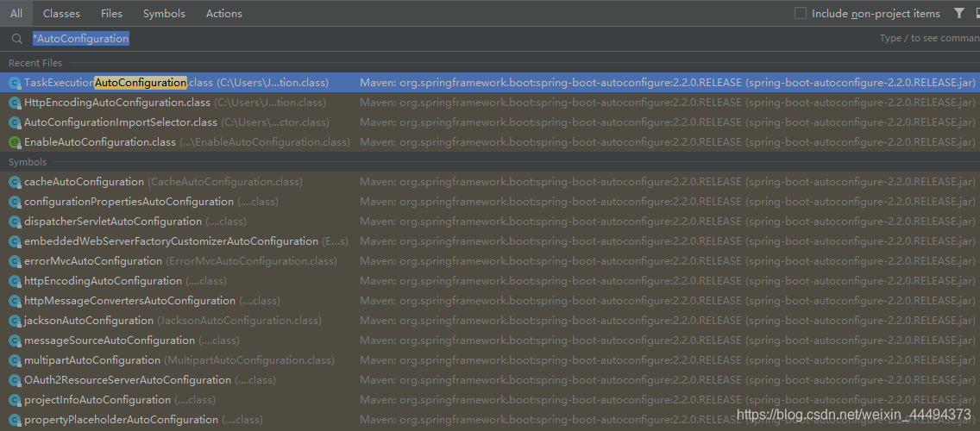
Task: Select TaskExecutionAutoConfiguration.class recent file
Action: pos(490,83)
